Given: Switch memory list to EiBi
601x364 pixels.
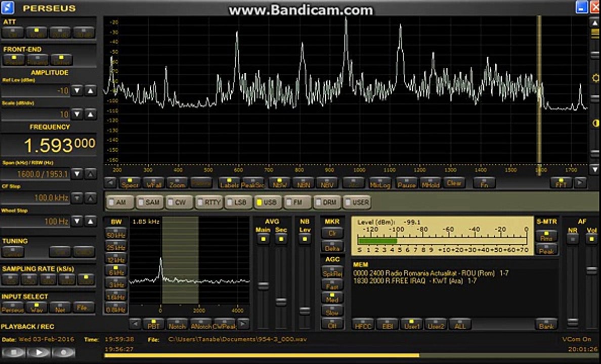Looking at the screenshot, I should coord(388,325).
